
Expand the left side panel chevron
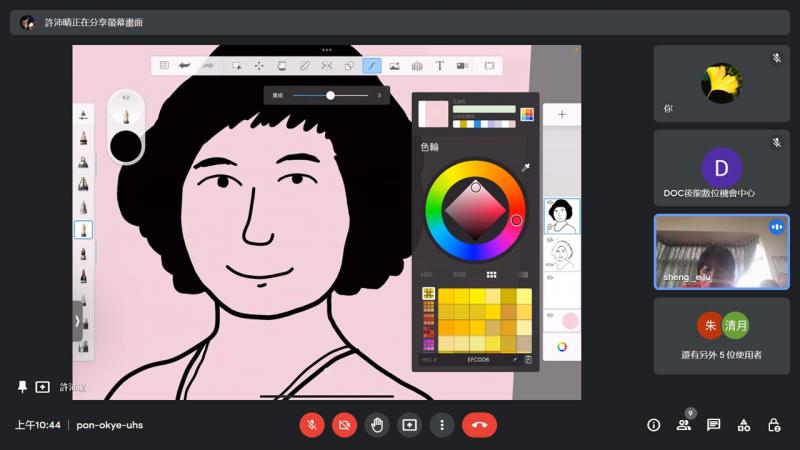77,321
